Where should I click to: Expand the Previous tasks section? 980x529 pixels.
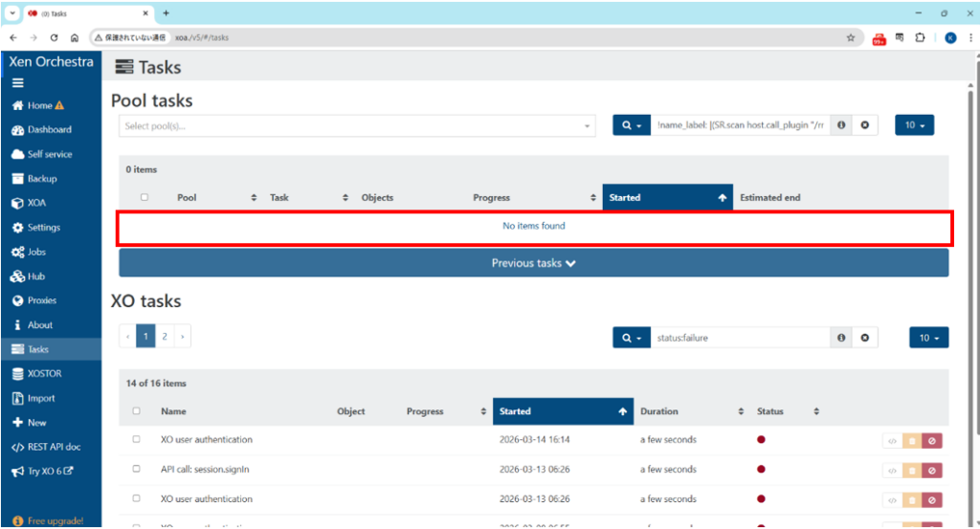tap(533, 263)
